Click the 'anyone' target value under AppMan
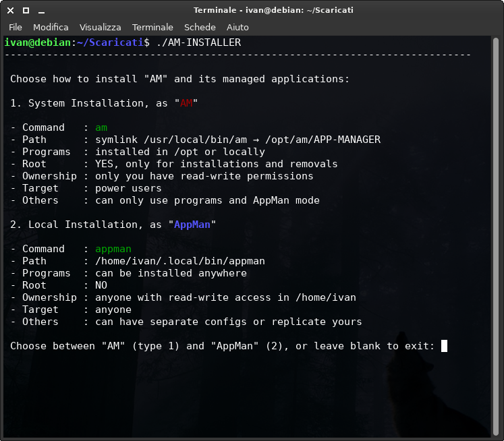Image resolution: width=504 pixels, height=441 pixels. coord(113,310)
